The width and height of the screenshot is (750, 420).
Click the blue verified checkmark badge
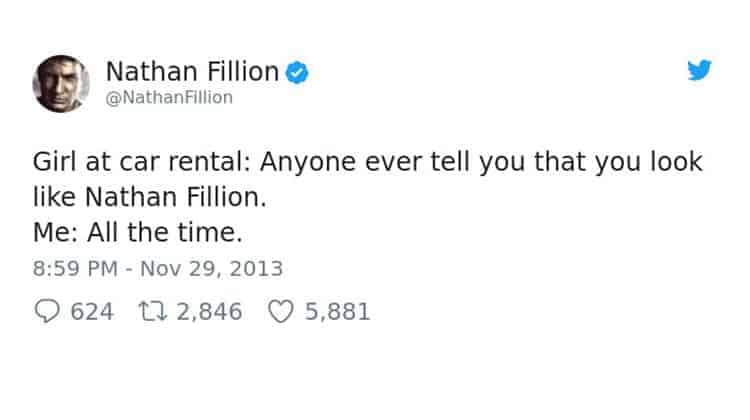click(x=298, y=72)
